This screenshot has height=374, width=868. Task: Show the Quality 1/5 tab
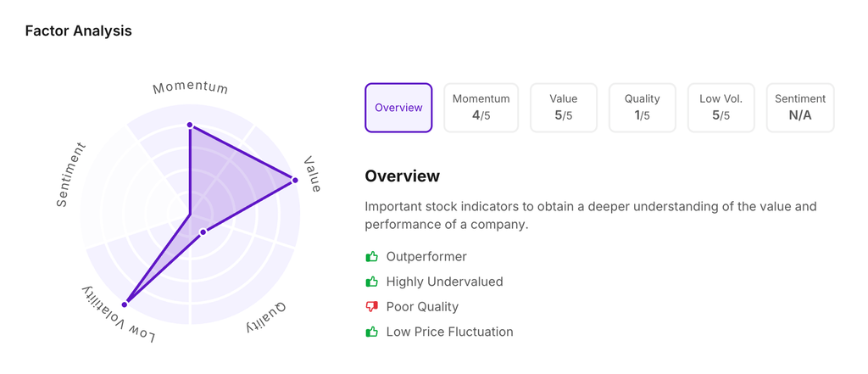pos(642,108)
